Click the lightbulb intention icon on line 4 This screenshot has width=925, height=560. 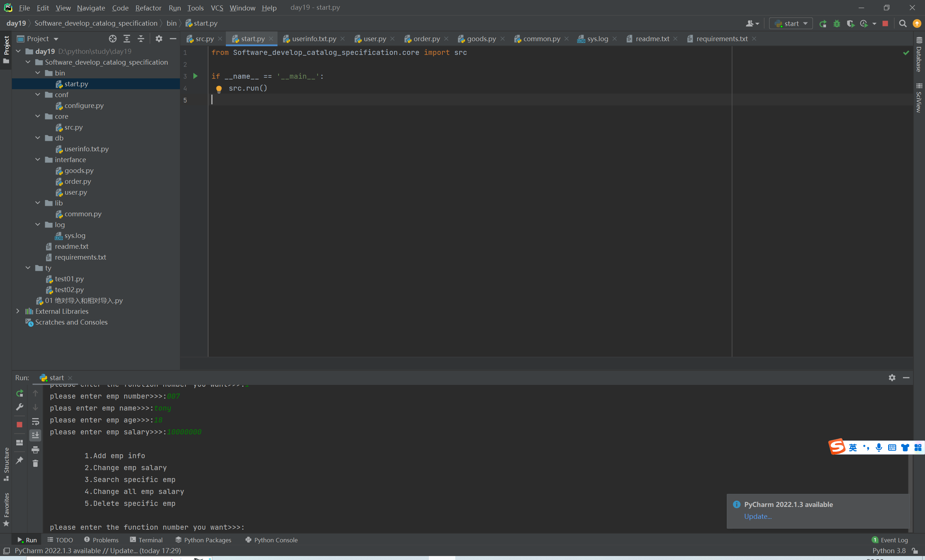[x=219, y=89]
